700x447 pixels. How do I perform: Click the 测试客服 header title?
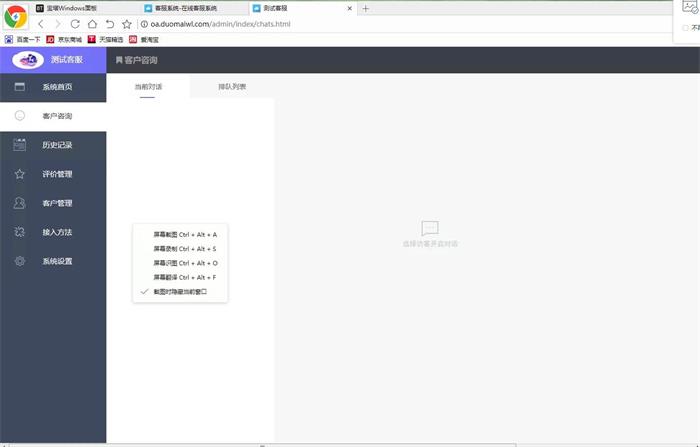[67, 60]
